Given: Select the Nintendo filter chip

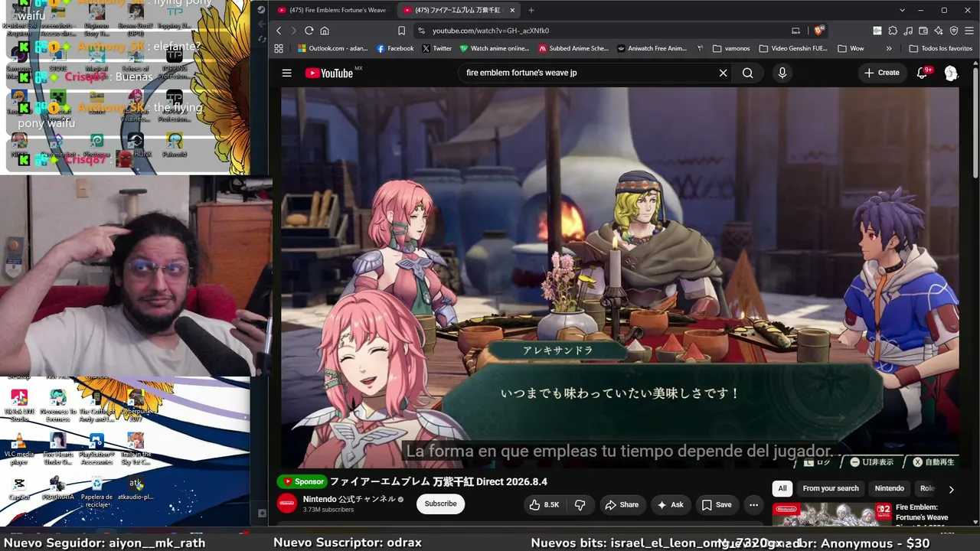Looking at the screenshot, I should 890,488.
